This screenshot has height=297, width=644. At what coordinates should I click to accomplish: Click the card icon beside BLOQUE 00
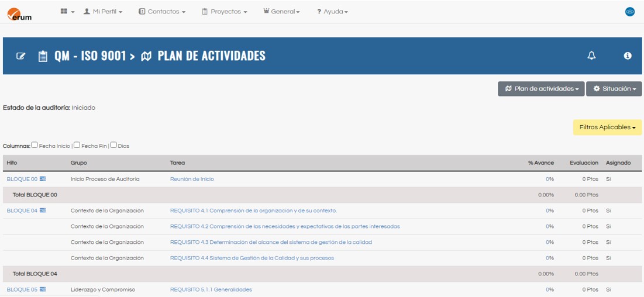point(43,179)
